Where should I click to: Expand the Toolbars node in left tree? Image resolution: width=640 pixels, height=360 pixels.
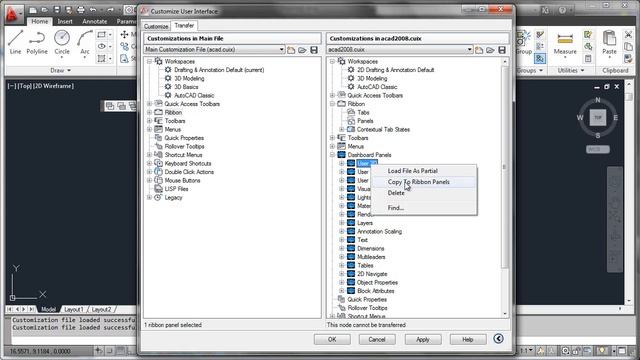(x=150, y=121)
